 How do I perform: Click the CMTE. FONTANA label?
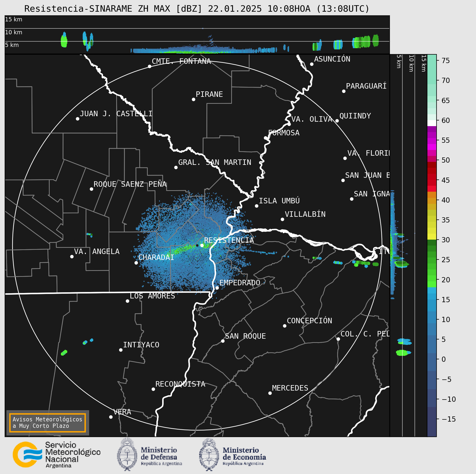point(181,61)
